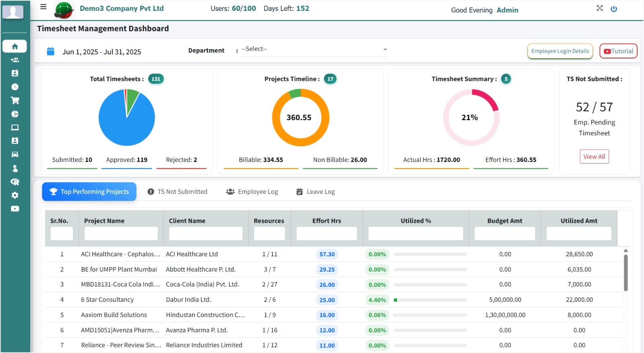Viewport: 644px width, 353px height.
Task: Open the shopping cart sidebar icon
Action: [x=15, y=100]
